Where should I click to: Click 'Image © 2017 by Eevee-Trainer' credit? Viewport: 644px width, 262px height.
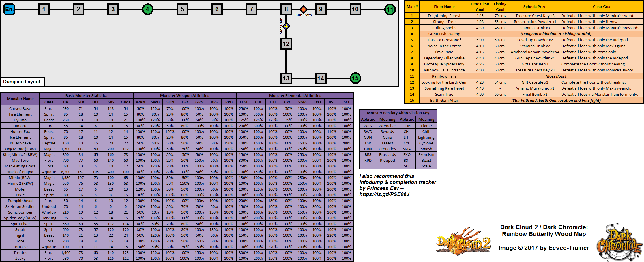click(544, 248)
